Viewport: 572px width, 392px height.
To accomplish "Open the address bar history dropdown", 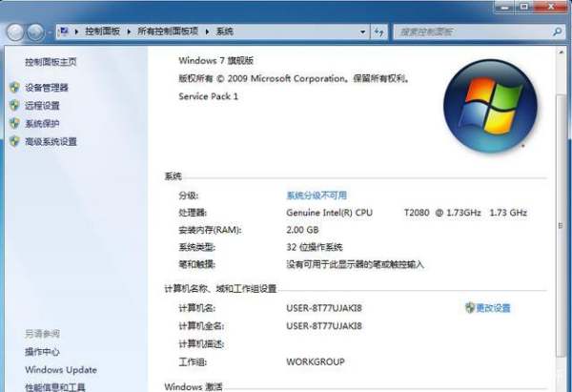I will pyautogui.click(x=363, y=31).
